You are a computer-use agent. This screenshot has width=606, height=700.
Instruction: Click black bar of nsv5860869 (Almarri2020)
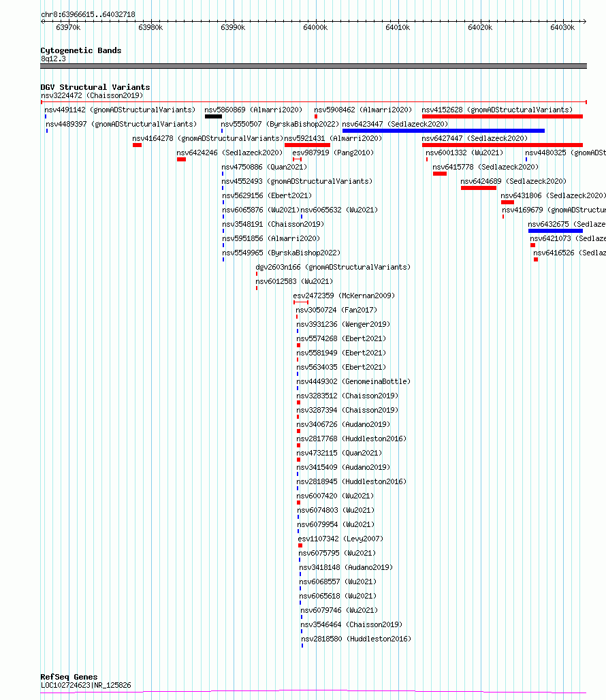(x=213, y=116)
